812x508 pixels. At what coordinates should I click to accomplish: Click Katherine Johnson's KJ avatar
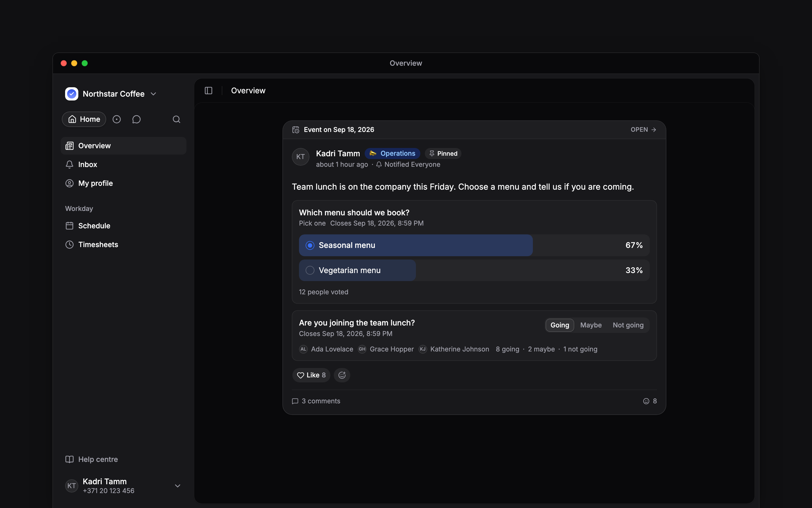tap(423, 349)
